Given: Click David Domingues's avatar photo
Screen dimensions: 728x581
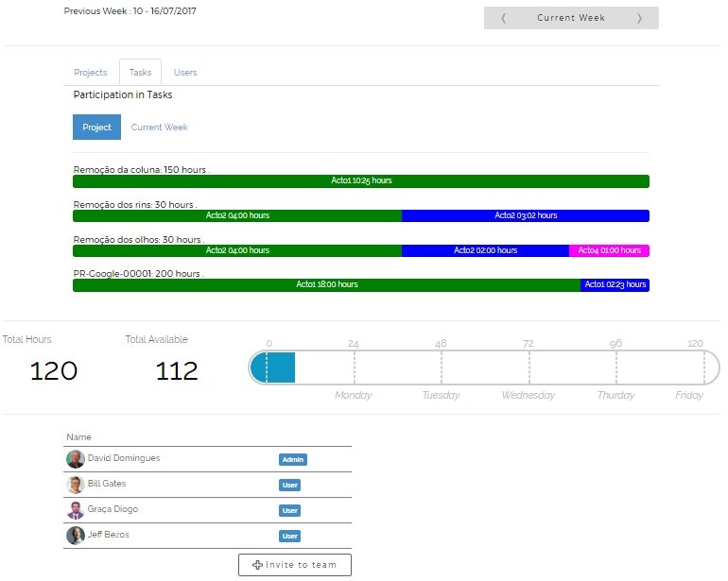Looking at the screenshot, I should pos(76,459).
